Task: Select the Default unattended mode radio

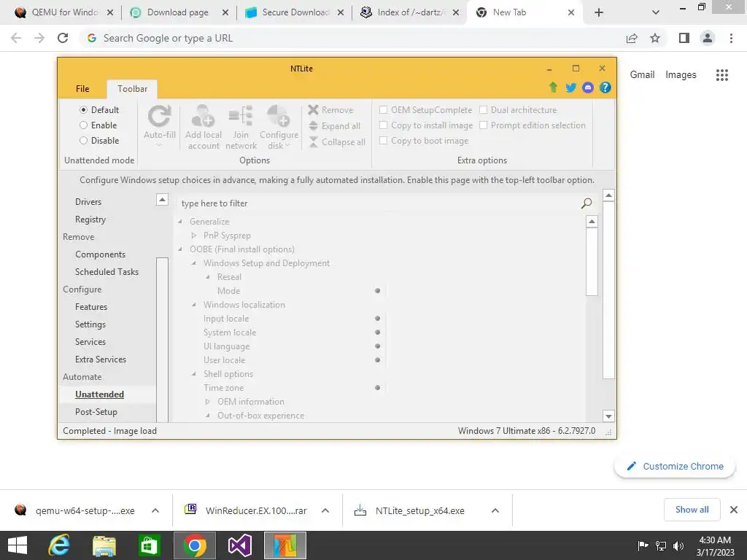Action: 83,110
